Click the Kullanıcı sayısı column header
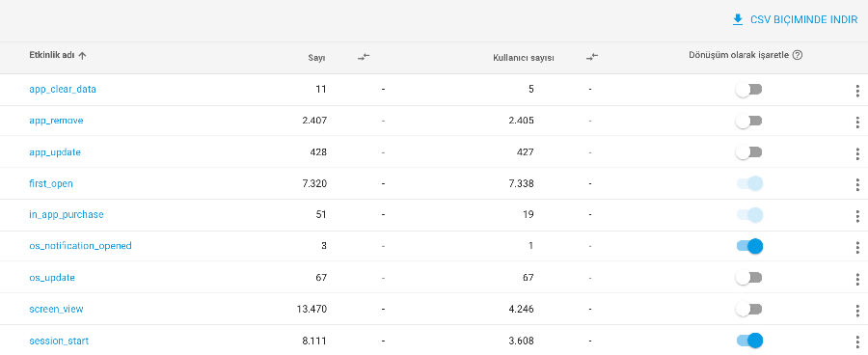This screenshot has height=355, width=868. 524,58
